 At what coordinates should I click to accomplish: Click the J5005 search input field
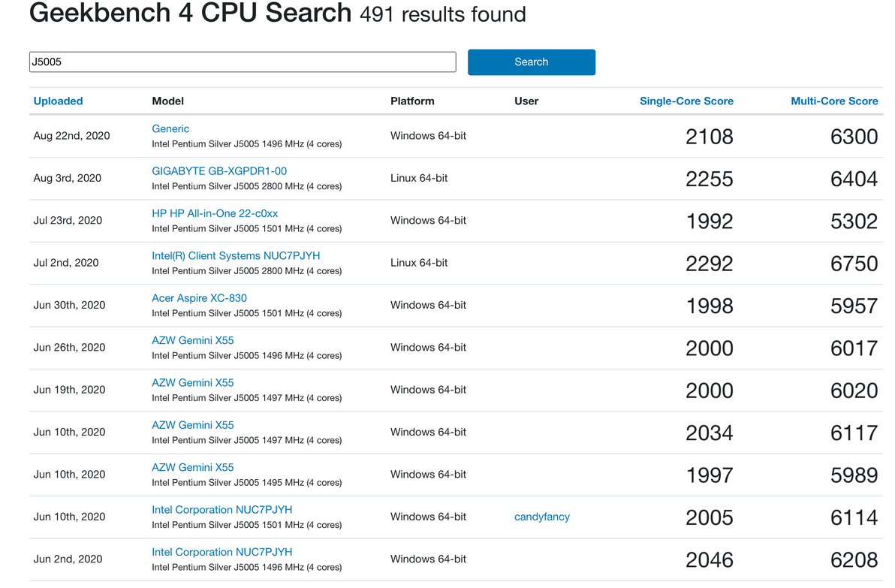tap(242, 62)
